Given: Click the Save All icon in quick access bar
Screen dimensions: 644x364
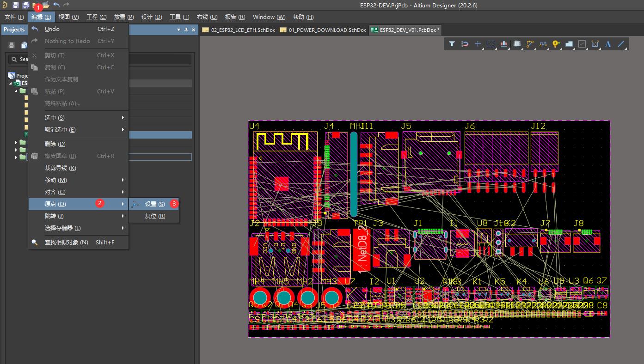Looking at the screenshot, I should 26,5.
